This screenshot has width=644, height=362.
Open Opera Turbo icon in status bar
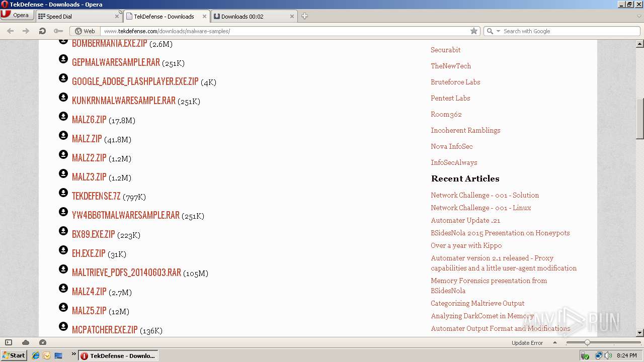[43, 342]
